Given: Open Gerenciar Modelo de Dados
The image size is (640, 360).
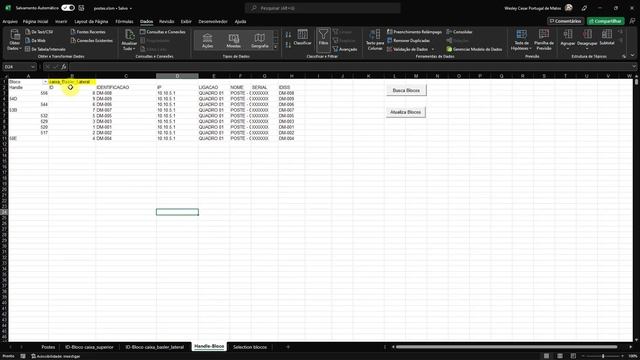Looking at the screenshot, I should point(474,49).
